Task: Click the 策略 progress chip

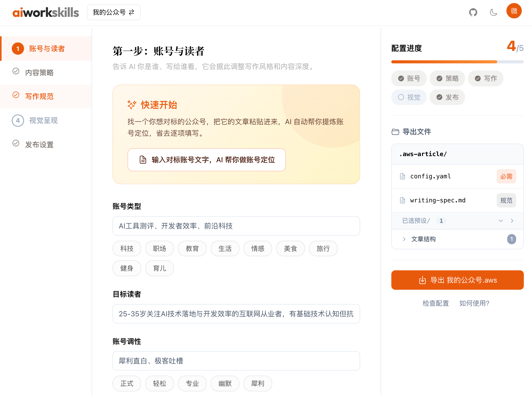Action: tap(447, 78)
